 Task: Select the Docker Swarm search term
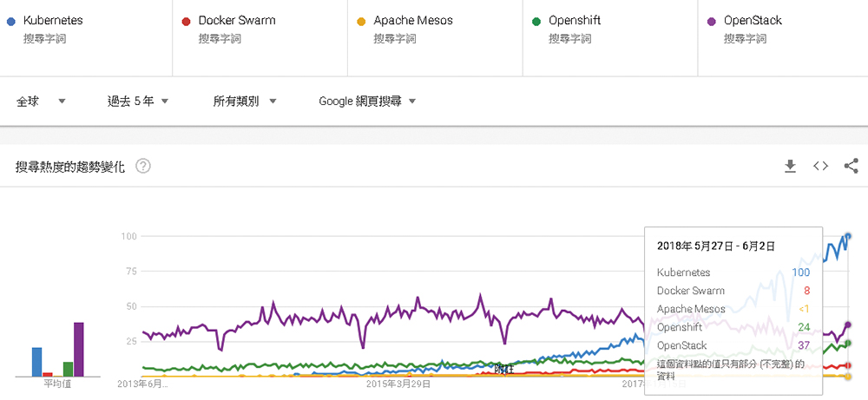pyautogui.click(x=237, y=21)
